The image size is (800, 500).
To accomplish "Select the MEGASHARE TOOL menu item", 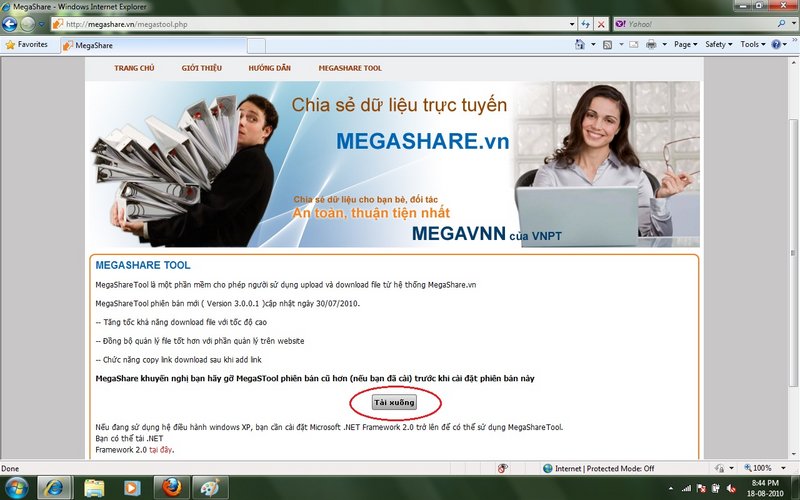I will click(x=350, y=69).
